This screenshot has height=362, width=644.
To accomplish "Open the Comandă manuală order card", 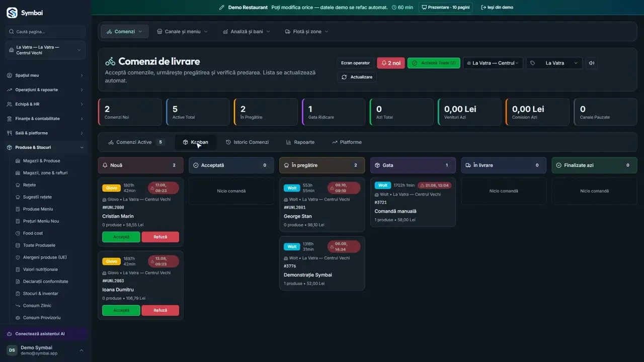I will click(413, 202).
